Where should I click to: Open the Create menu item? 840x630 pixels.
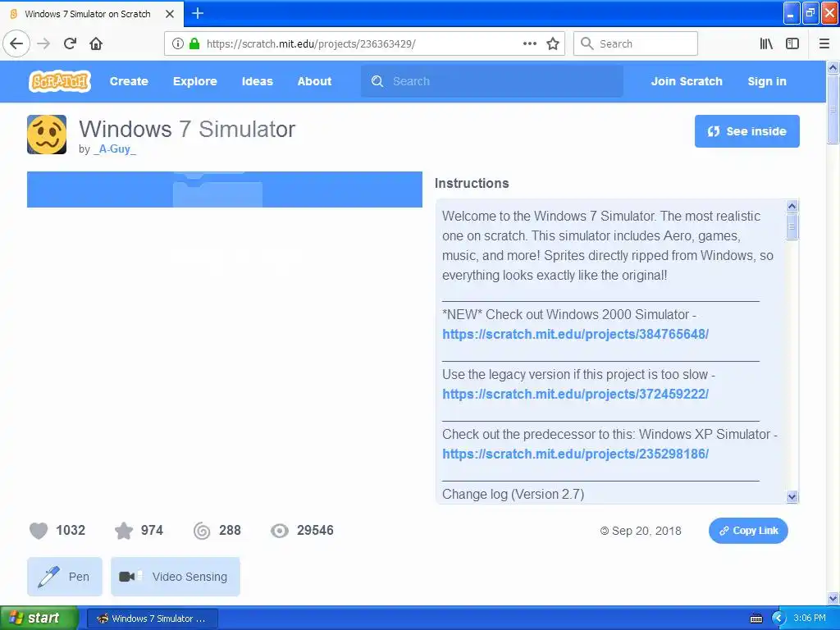coord(129,81)
